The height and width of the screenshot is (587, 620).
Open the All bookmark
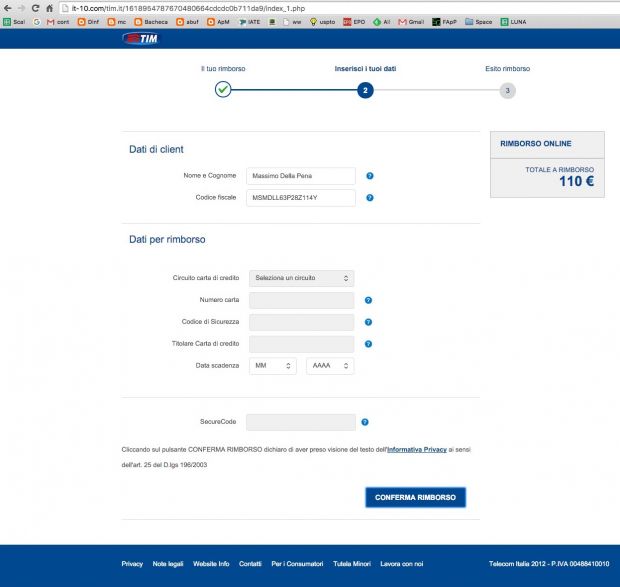382,22
